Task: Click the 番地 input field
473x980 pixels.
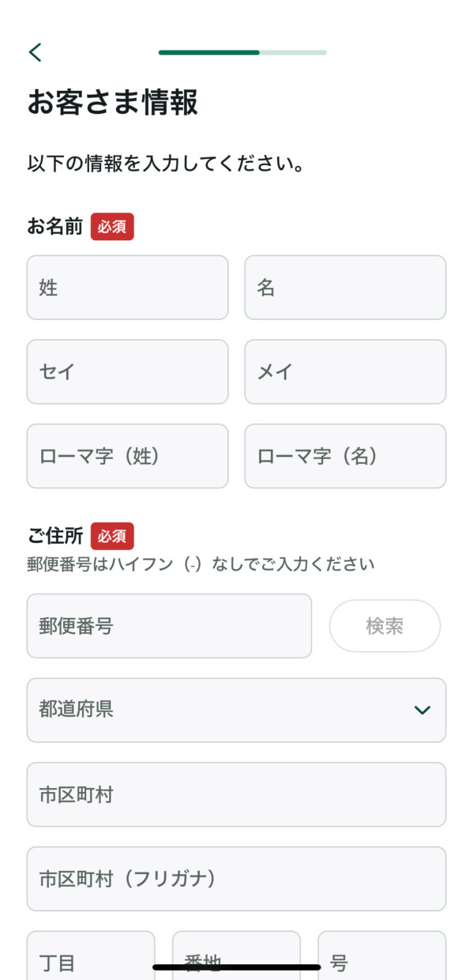Action: pyautogui.click(x=236, y=956)
